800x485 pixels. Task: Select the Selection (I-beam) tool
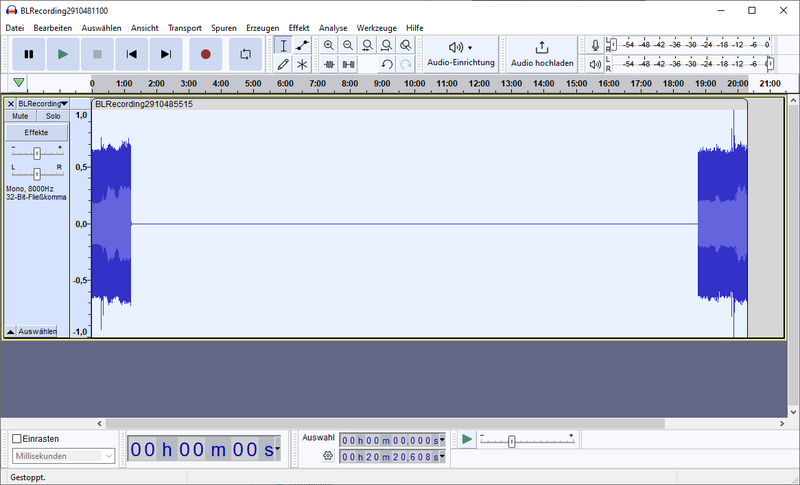[x=283, y=45]
